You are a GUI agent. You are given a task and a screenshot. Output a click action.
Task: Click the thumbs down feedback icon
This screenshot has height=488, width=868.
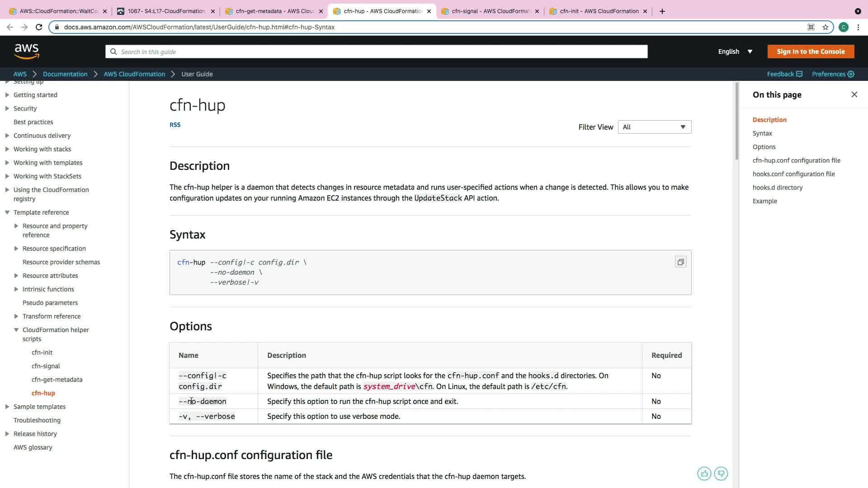coord(721,474)
